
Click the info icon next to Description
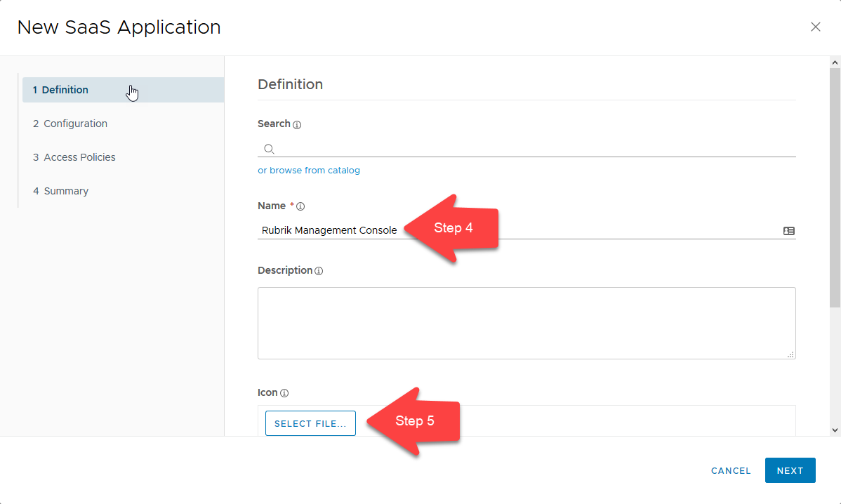[x=319, y=270]
